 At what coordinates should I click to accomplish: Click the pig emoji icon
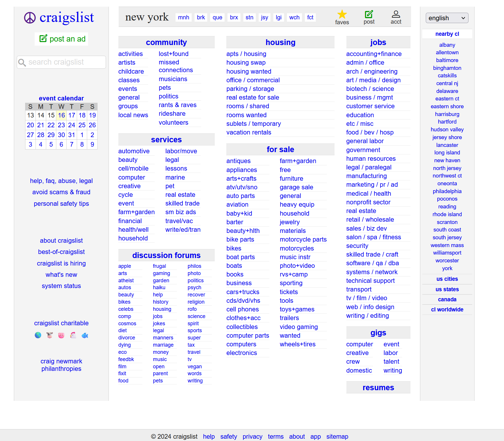(61, 335)
